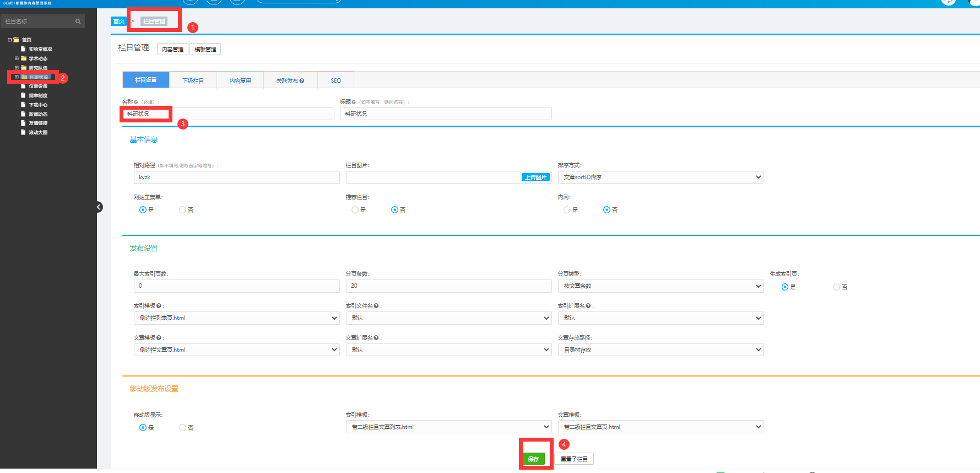
Task: Click the 分页条数 field showing 20
Action: 448,286
